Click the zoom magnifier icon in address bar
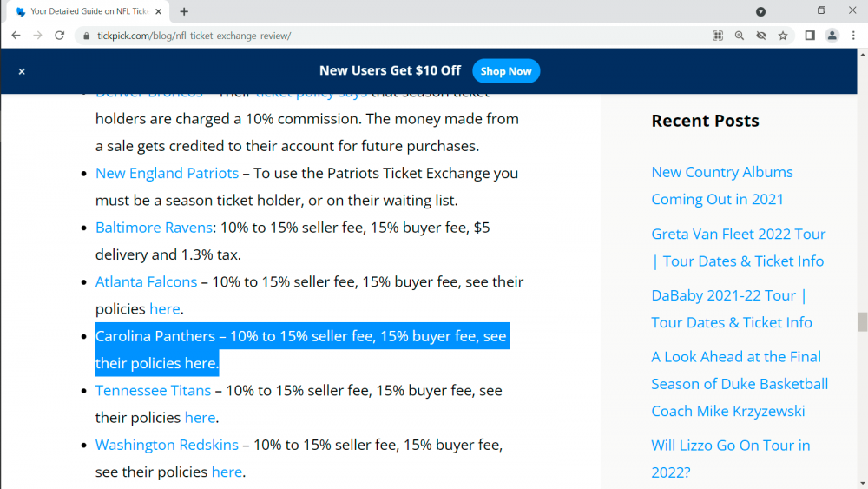 click(x=740, y=36)
